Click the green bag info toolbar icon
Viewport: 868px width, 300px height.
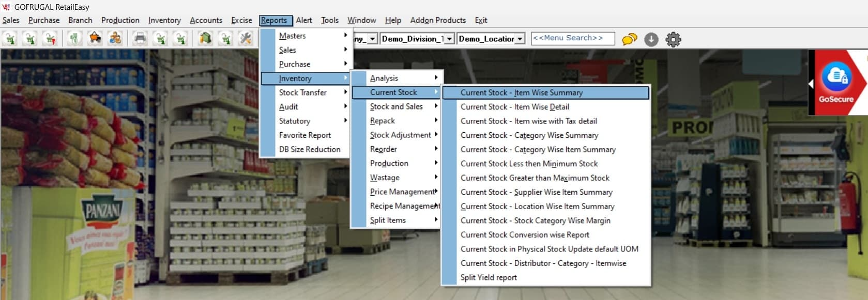pos(205,39)
